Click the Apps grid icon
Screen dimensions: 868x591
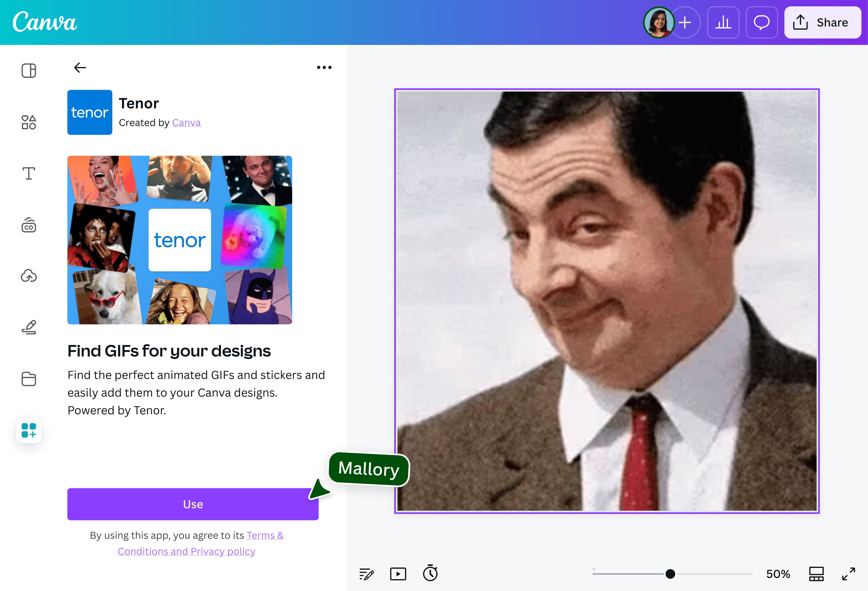[29, 430]
